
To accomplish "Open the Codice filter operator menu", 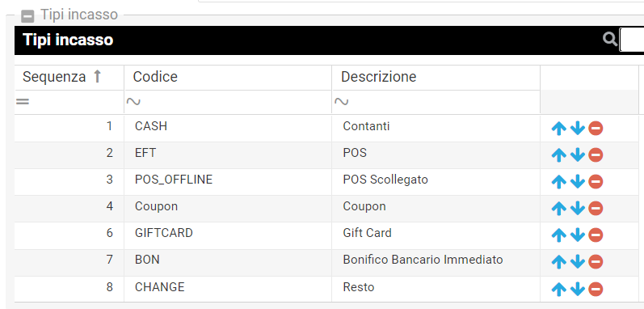I will click(x=133, y=101).
